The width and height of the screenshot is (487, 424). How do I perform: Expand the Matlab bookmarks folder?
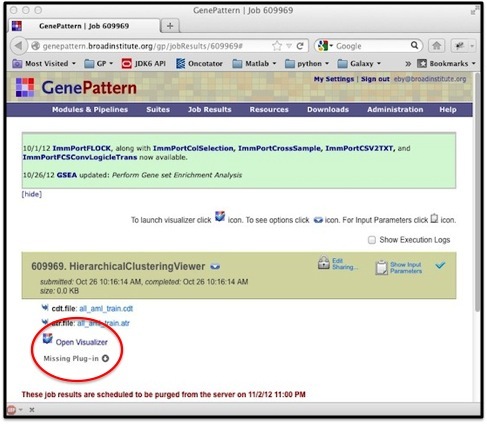coord(254,63)
